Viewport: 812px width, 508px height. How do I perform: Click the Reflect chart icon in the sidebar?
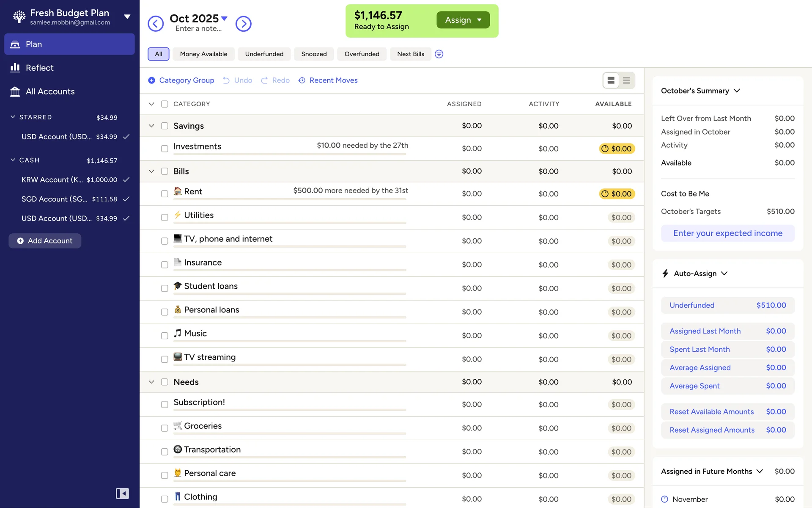coord(15,68)
